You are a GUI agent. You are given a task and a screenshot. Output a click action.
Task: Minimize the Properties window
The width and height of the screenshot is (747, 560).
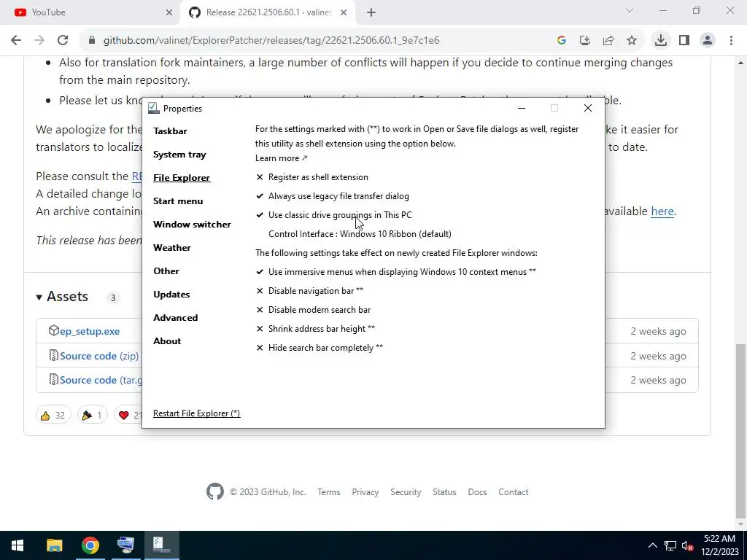(x=522, y=108)
